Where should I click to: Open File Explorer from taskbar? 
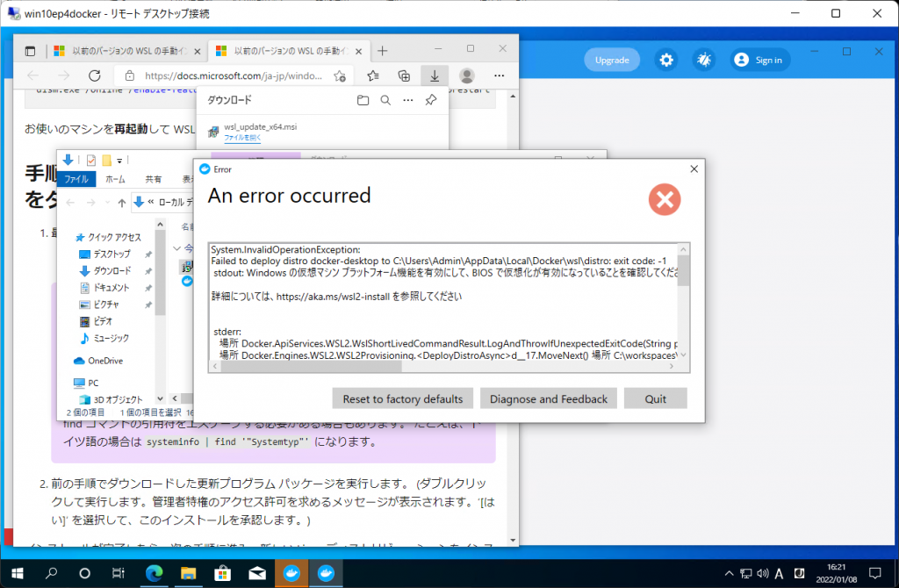(188, 573)
